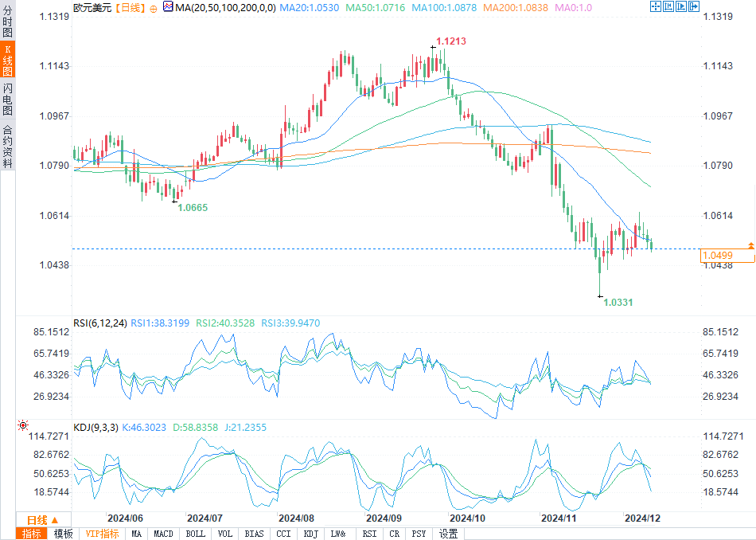This screenshot has height=540, width=756.
Task: Click the first grid-layout icon in top-right toolbar
Action: tap(655, 6)
